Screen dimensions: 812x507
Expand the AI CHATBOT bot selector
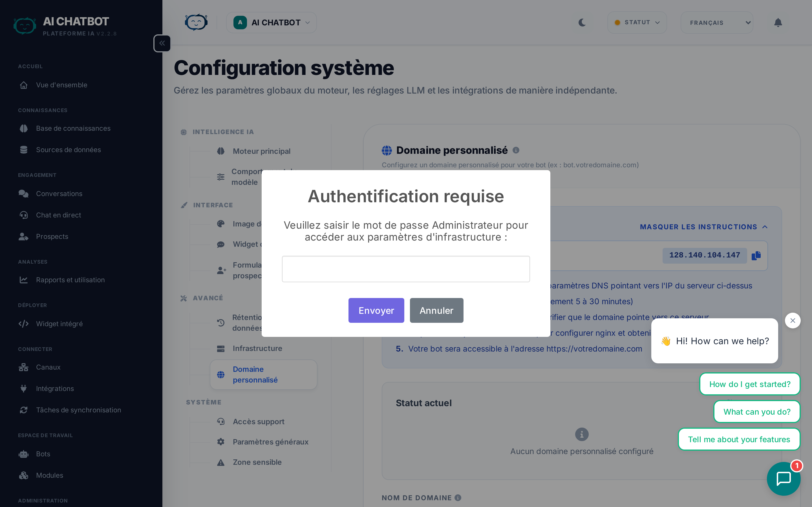click(x=271, y=23)
